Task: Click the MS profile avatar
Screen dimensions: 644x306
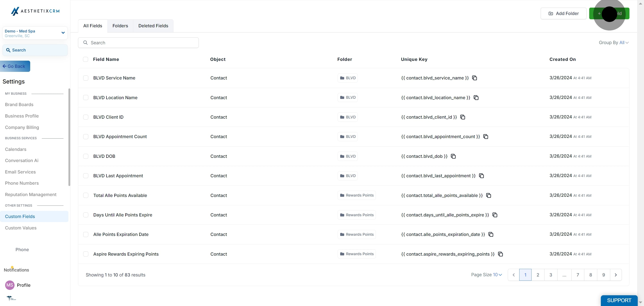Action: [10, 285]
